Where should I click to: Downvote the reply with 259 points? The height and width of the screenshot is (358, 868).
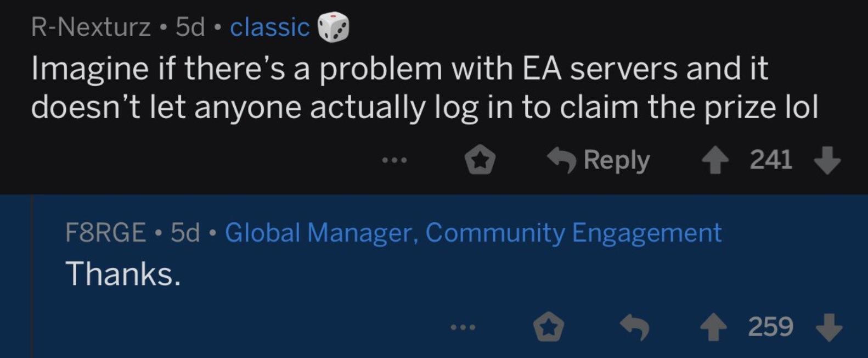(x=829, y=327)
